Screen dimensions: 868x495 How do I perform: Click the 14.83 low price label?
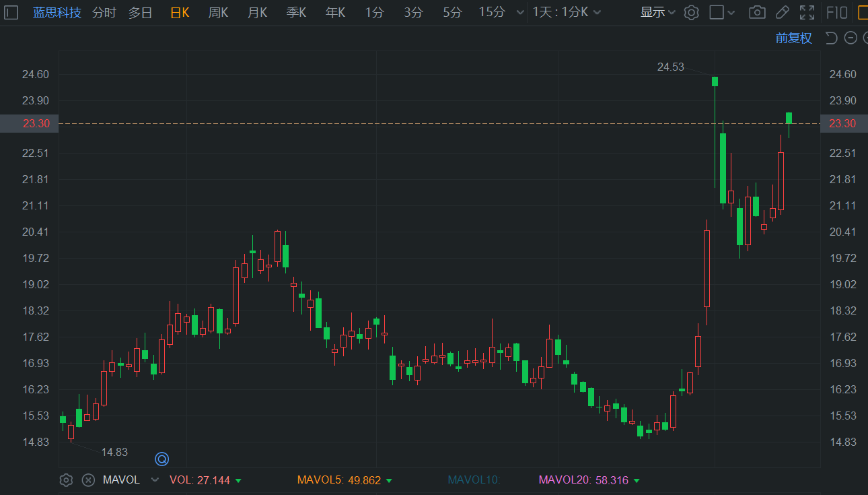pos(114,452)
